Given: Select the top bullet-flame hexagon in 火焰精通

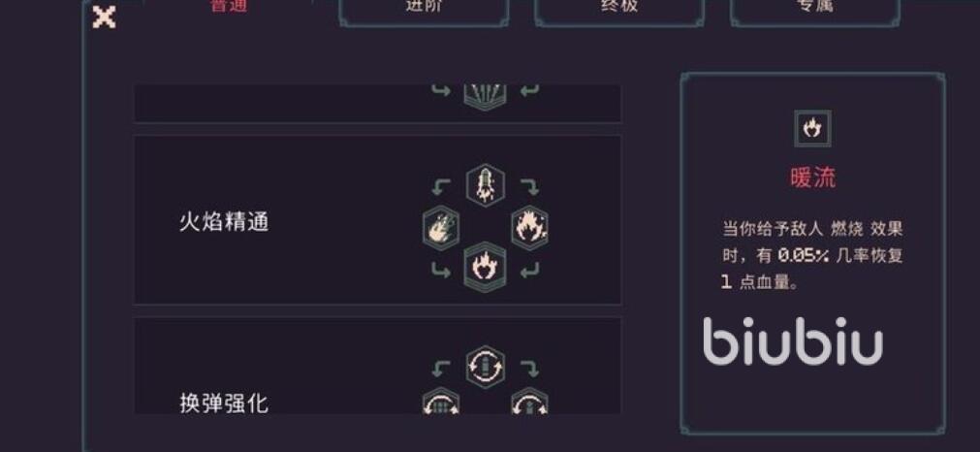Looking at the screenshot, I should coord(485,183).
